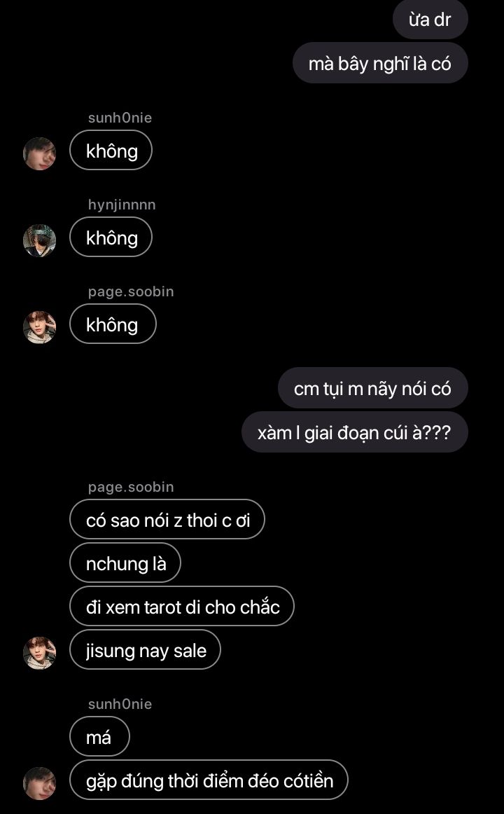Viewport: 504px width, 814px height.
Task: Select the "mà bây nghĩ là có" message
Action: (x=380, y=63)
